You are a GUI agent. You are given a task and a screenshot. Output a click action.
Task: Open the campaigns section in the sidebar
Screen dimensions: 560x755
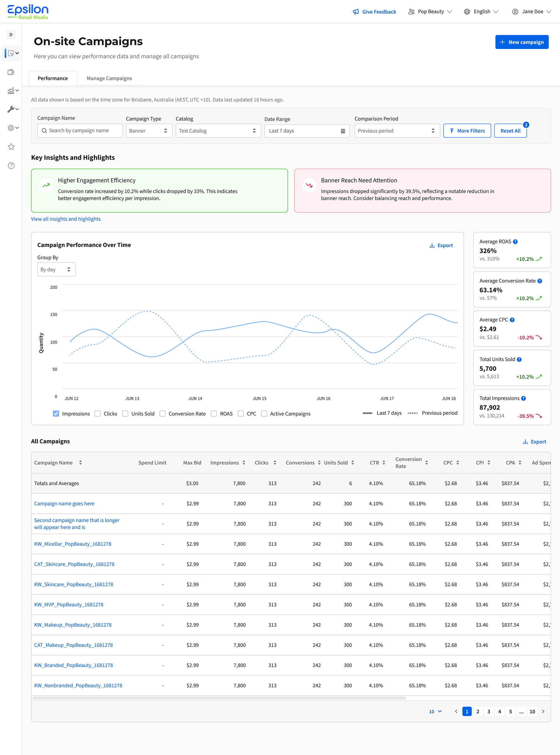tap(11, 53)
